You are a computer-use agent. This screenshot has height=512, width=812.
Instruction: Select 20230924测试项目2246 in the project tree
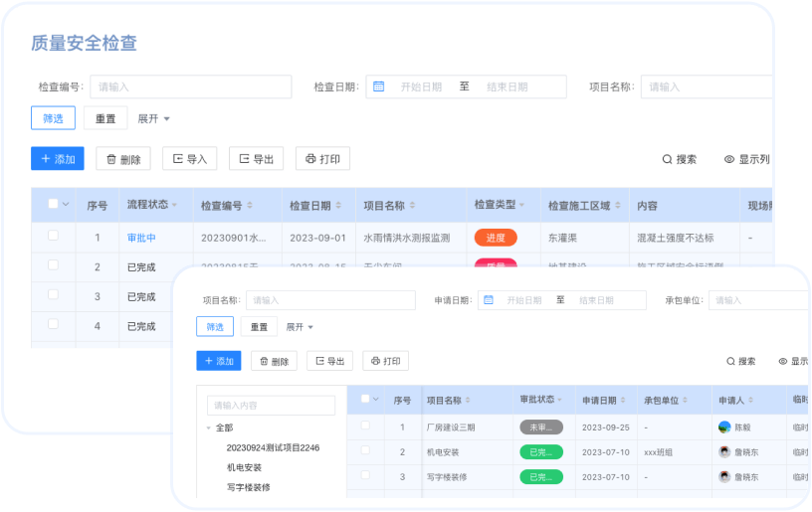(273, 447)
